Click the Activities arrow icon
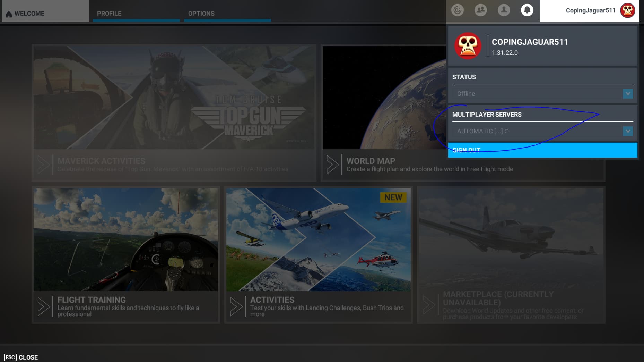This screenshot has height=362, width=644. tap(236, 306)
